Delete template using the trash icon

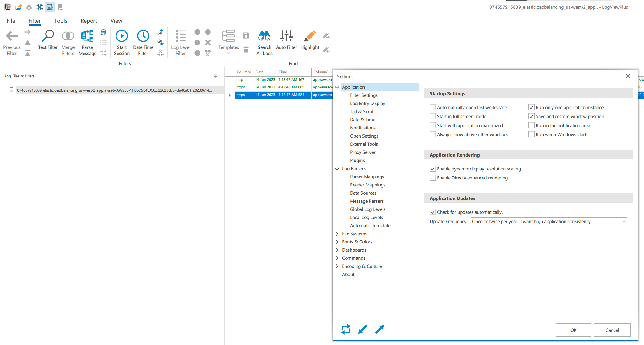pos(246,49)
